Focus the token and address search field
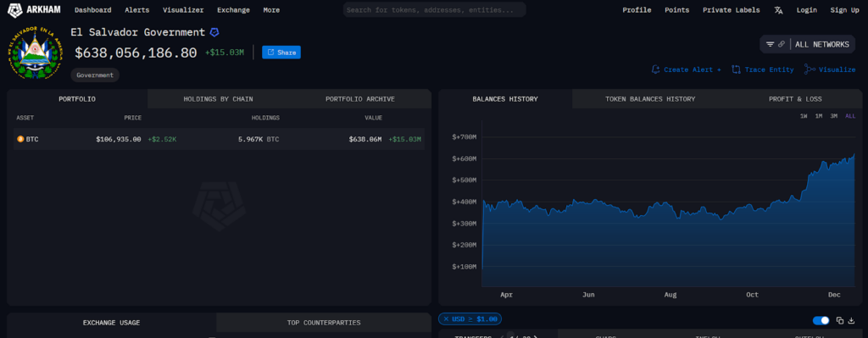Screen dimensions: 868x338 coord(435,10)
